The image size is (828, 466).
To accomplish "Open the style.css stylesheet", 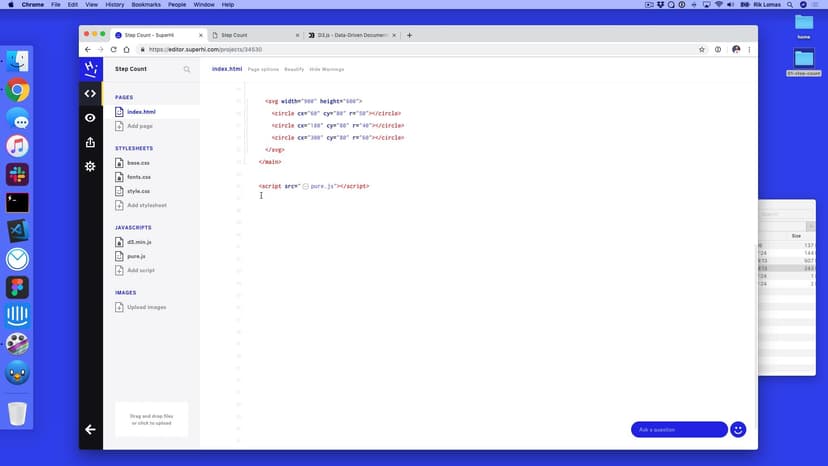I will pyautogui.click(x=138, y=191).
